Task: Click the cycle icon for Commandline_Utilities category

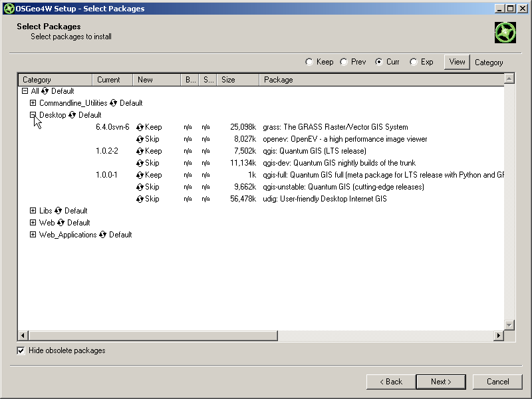Action: tap(113, 103)
